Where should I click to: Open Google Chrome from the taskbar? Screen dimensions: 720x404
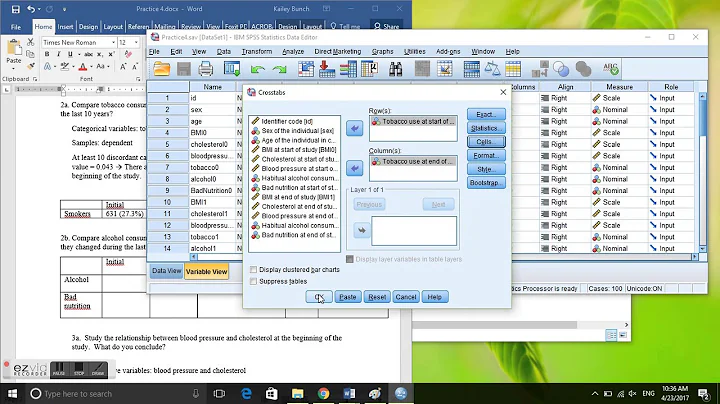tap(323, 393)
